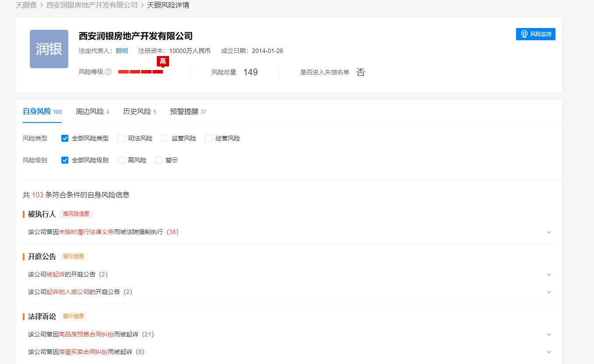
Task: Open the 风险监控 monitoring button
Action: [536, 34]
